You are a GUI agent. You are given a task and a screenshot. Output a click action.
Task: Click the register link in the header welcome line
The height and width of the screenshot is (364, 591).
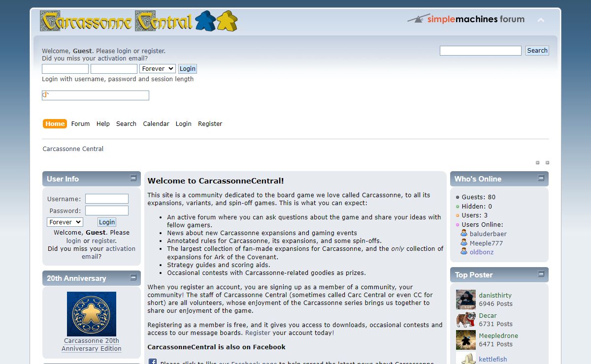(153, 51)
